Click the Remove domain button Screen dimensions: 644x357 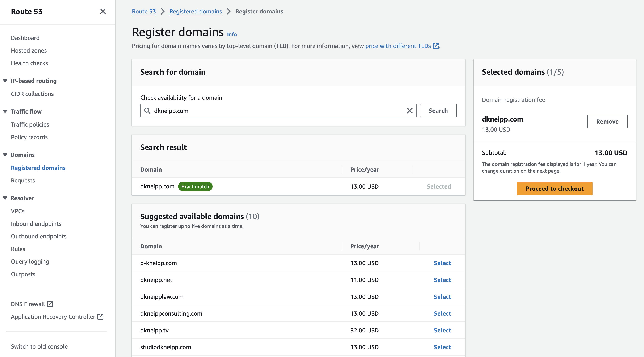[x=607, y=121]
